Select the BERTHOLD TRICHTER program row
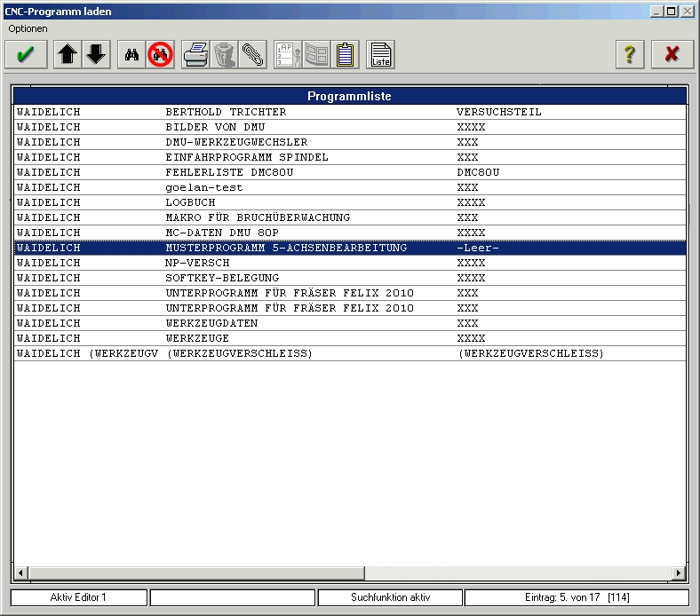The width and height of the screenshot is (700, 616). [x=226, y=113]
